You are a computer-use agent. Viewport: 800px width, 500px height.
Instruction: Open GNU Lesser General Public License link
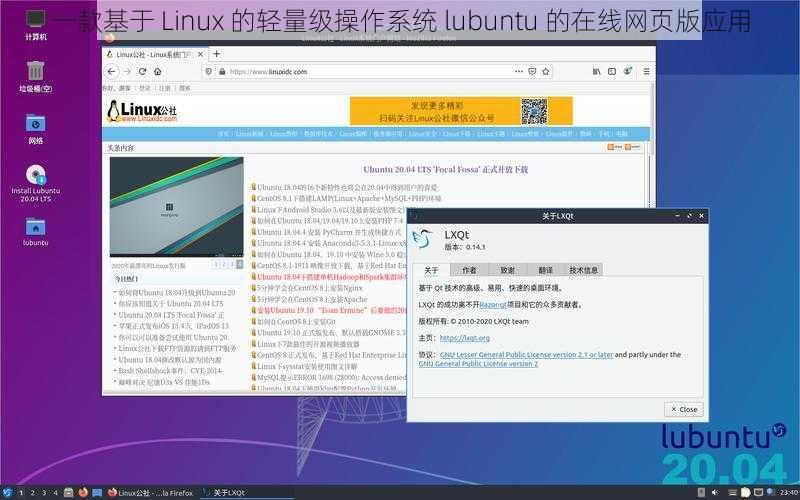click(527, 354)
